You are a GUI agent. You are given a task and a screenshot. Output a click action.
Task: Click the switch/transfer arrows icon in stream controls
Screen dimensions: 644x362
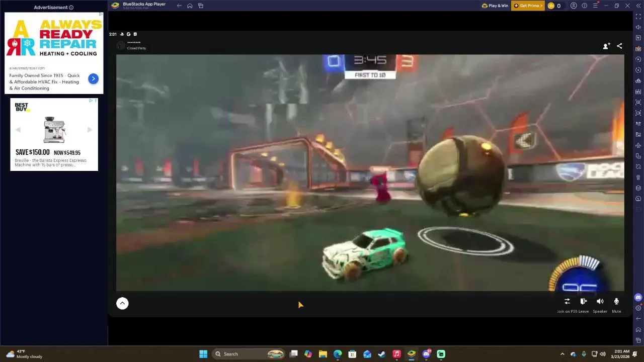tap(567, 301)
